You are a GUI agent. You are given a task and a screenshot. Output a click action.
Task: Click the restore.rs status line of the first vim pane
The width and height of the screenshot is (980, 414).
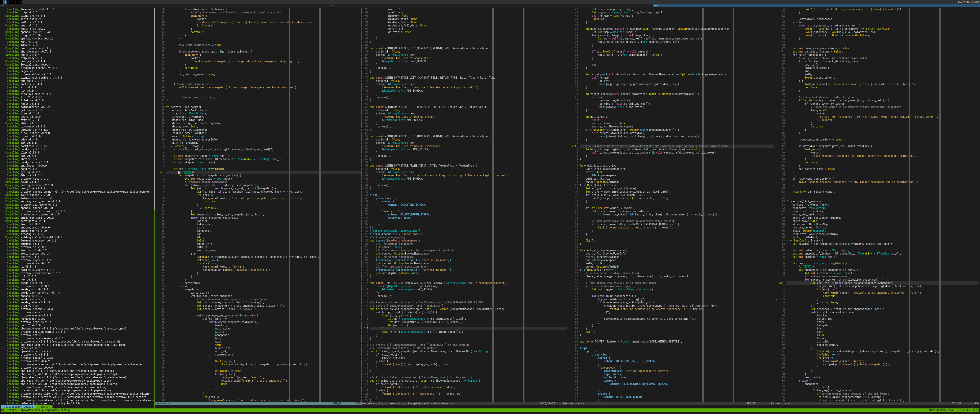coord(164,403)
